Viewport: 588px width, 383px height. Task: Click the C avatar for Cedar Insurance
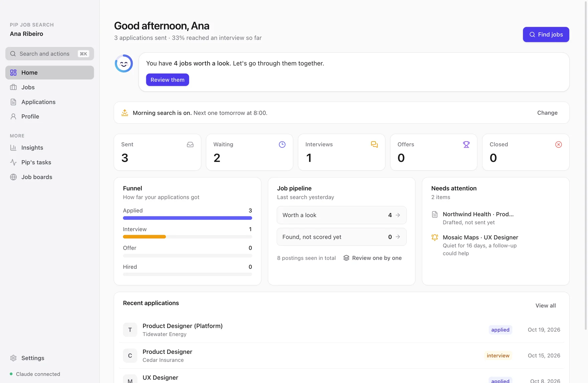(130, 356)
